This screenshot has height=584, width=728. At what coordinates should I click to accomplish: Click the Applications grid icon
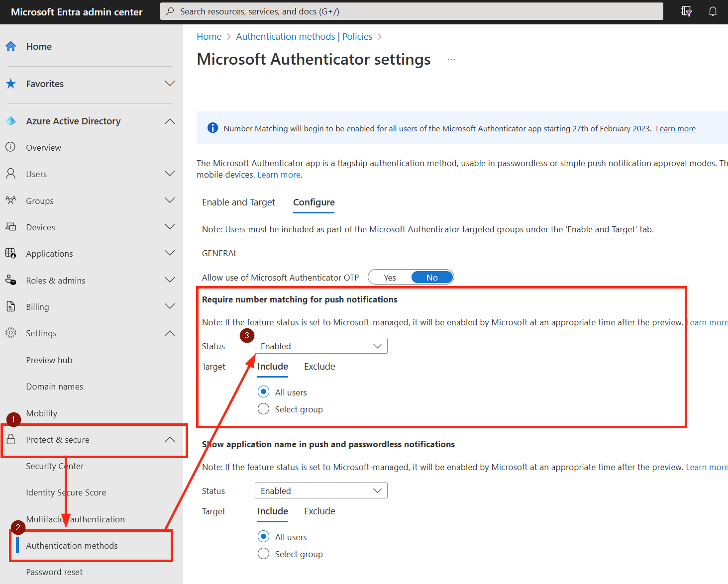[10, 253]
